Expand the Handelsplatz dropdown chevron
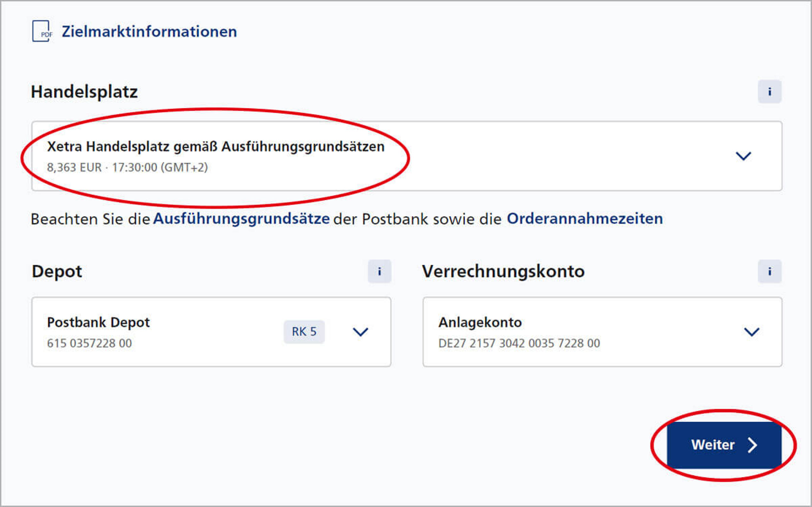812x507 pixels. tap(743, 156)
